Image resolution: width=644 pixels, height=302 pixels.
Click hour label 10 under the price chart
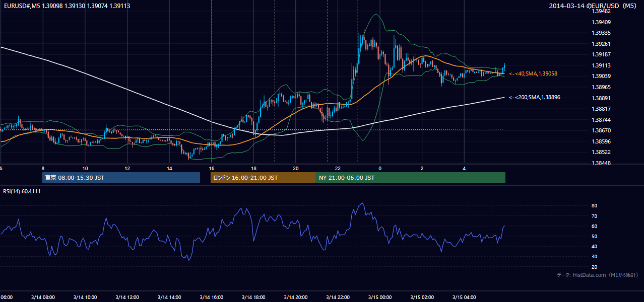pyautogui.click(x=85, y=169)
